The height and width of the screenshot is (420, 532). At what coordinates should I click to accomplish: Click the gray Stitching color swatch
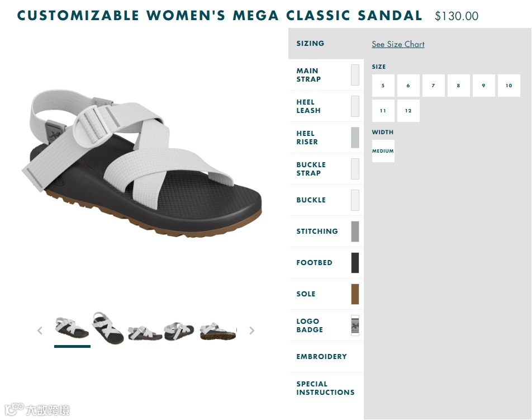[355, 231]
